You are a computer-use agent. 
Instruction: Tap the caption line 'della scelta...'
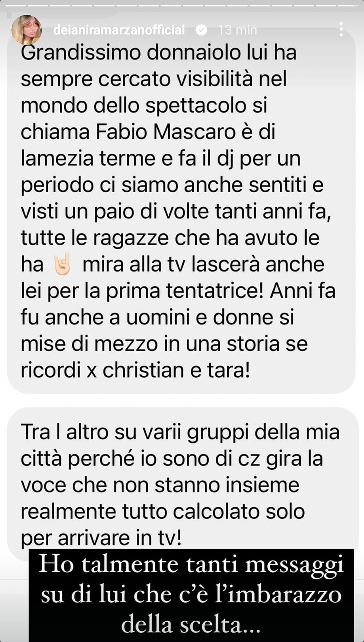191,625
